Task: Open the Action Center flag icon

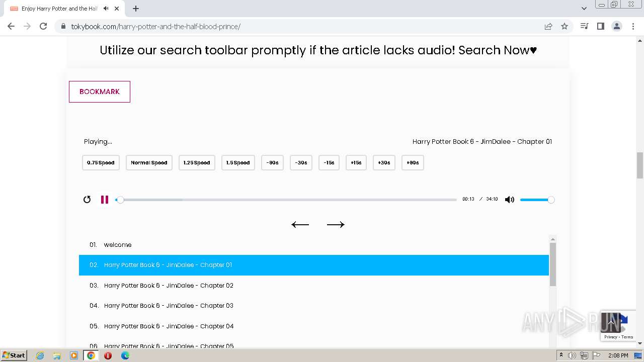Action: [x=596, y=355]
